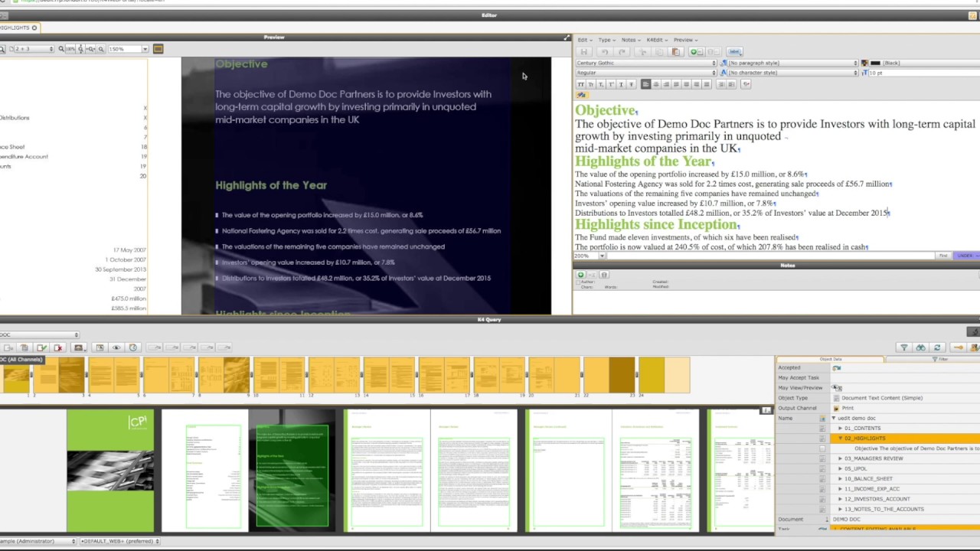The height and width of the screenshot is (551, 980).
Task: Expand the 11_INCOME_EXP_ACC item
Action: 841,488
